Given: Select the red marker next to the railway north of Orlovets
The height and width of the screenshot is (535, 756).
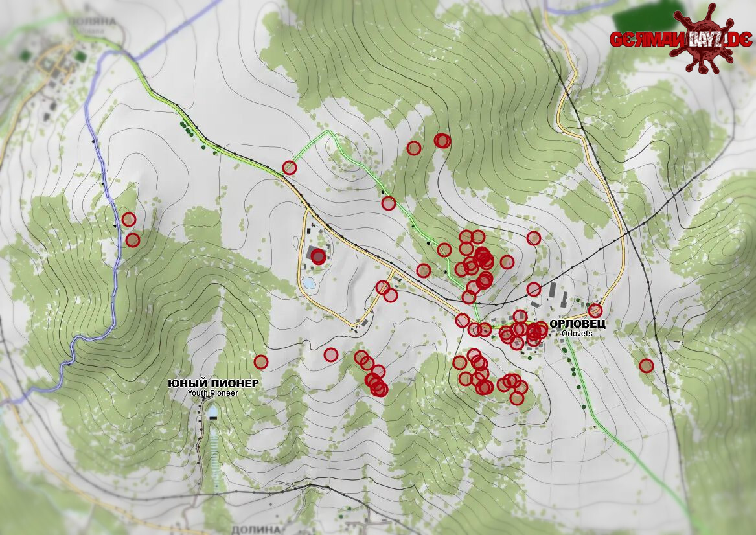Looking at the screenshot, I should click(x=534, y=289).
